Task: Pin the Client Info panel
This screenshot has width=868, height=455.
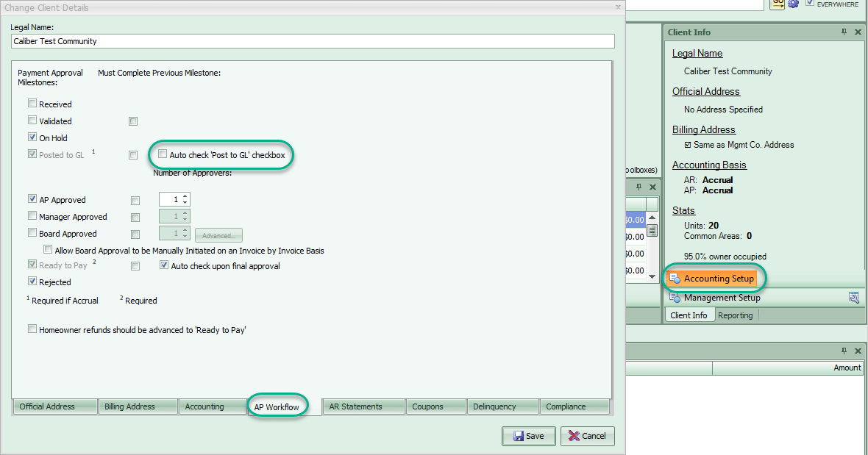Action: (x=844, y=32)
